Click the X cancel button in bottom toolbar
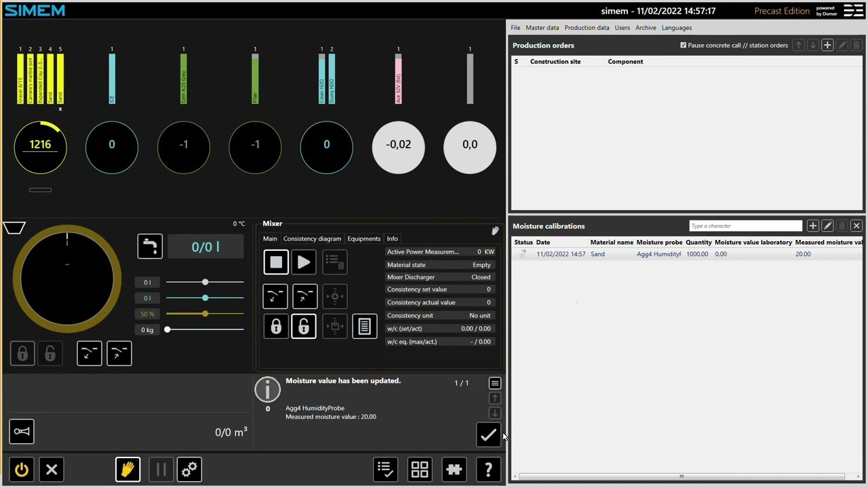Viewport: 868px width, 488px height. [52, 469]
